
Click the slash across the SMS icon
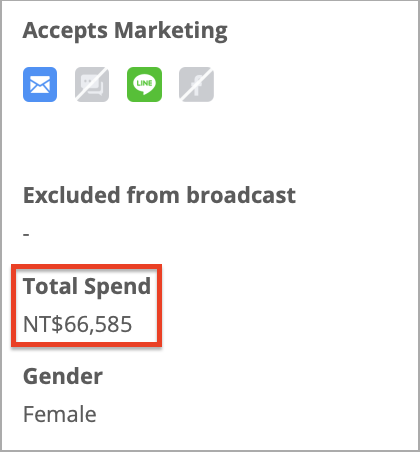coord(92,85)
